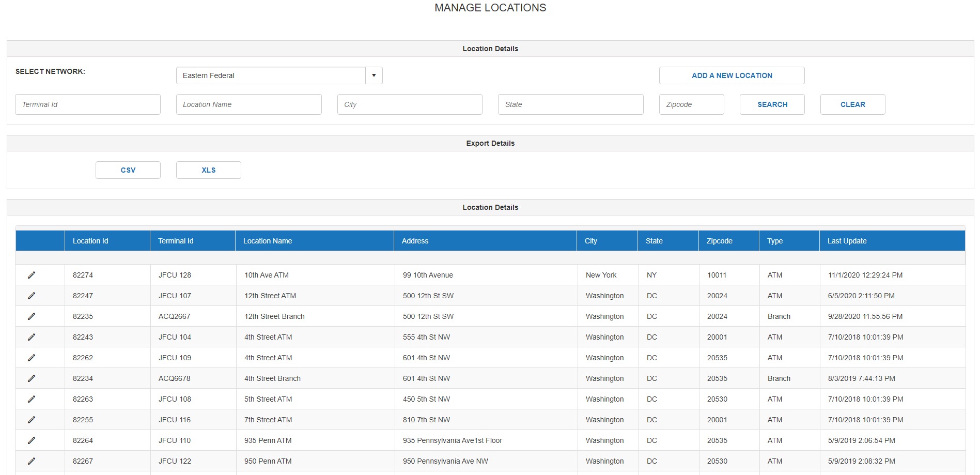Select location name 4th Street Branch
980x475 pixels.
click(272, 378)
